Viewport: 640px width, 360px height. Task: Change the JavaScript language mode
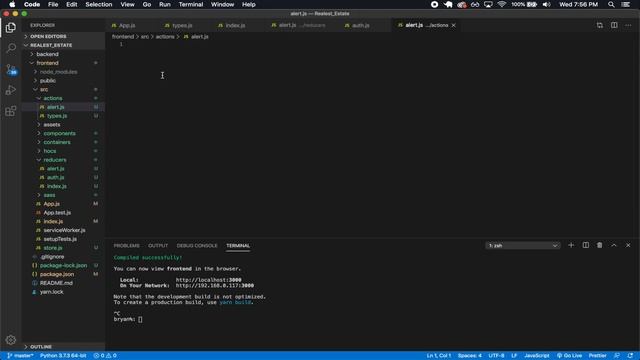(x=536, y=356)
